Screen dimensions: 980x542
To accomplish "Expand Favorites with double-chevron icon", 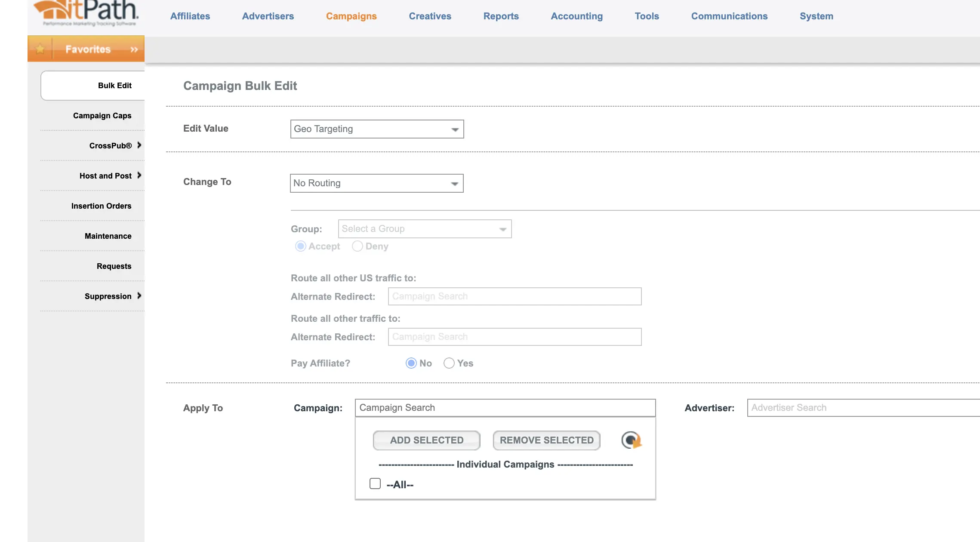I will point(134,49).
